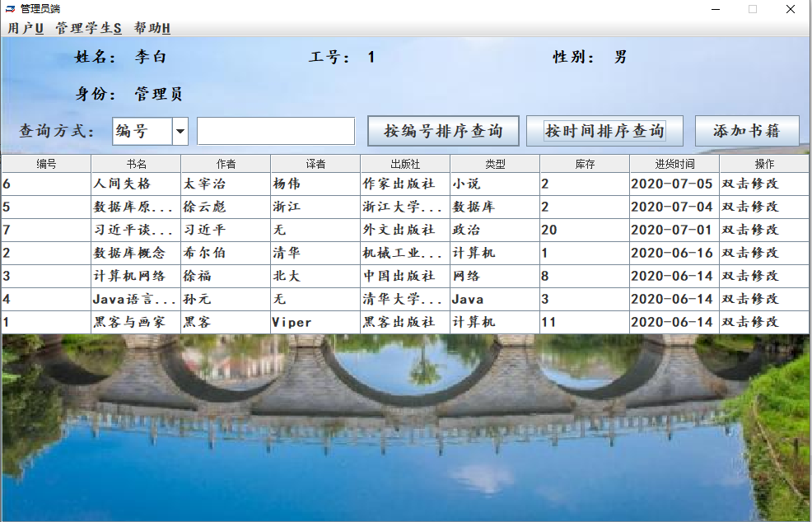This screenshot has height=522, width=812.
Task: Select the 孙元 author cell
Action: (226, 300)
